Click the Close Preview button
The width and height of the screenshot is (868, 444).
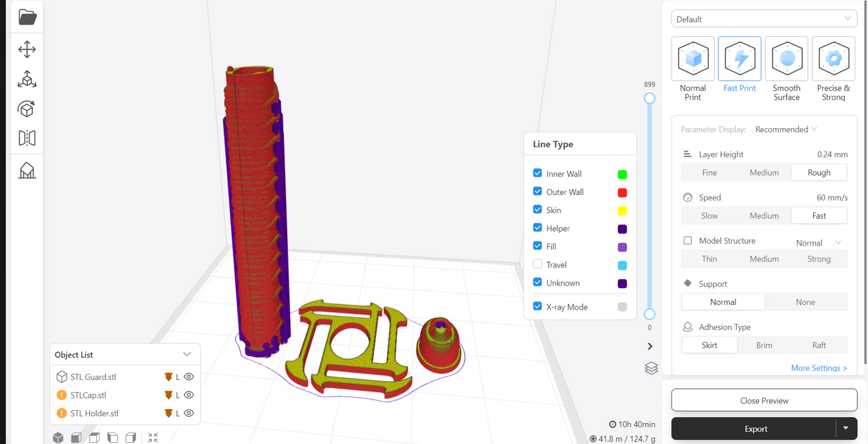click(764, 401)
